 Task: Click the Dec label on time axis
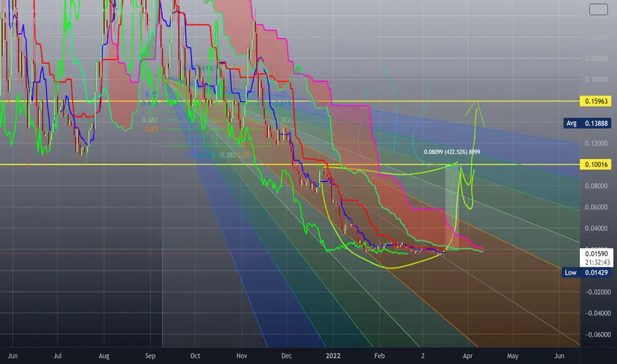(287, 356)
